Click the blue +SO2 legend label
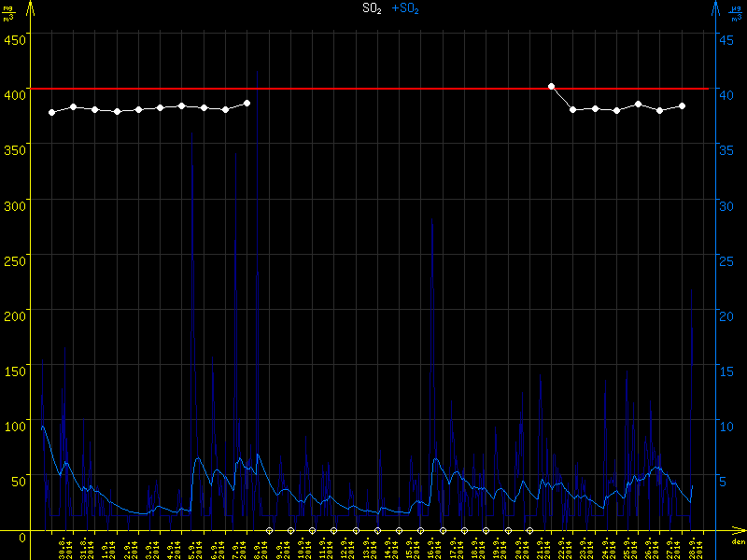 click(405, 8)
